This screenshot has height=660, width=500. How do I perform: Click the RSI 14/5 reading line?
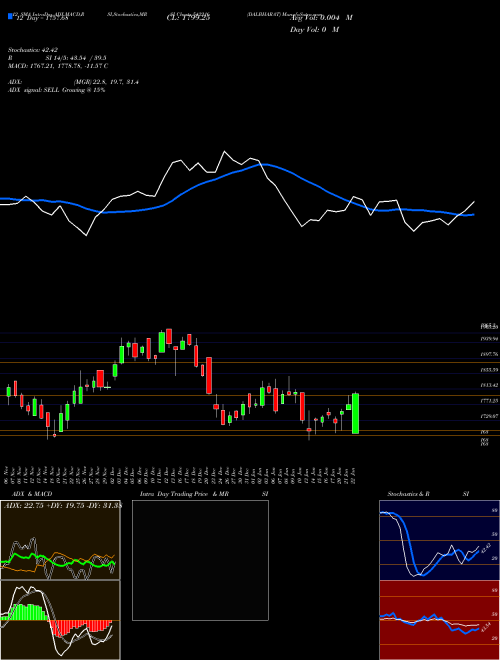[x=57, y=58]
